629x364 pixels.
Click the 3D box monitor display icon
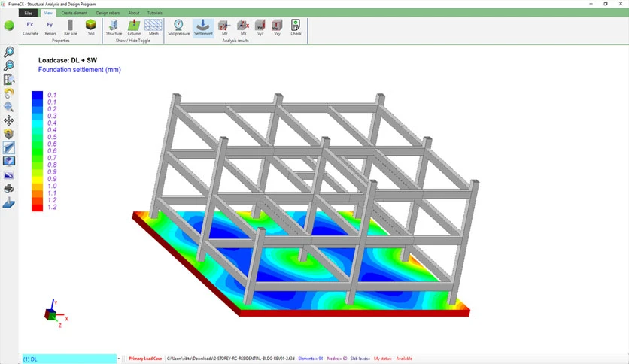point(8,161)
